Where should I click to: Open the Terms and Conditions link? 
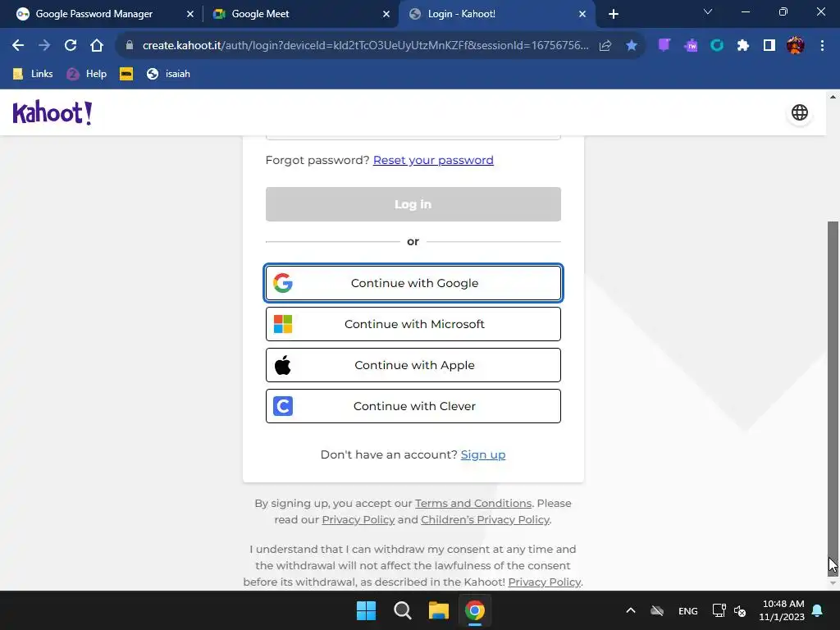(x=473, y=504)
